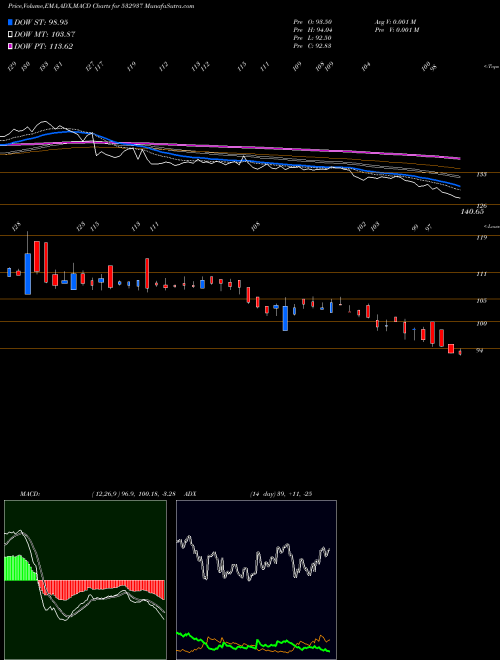
Task: Click the 105 price axis label
Action: 481,301
